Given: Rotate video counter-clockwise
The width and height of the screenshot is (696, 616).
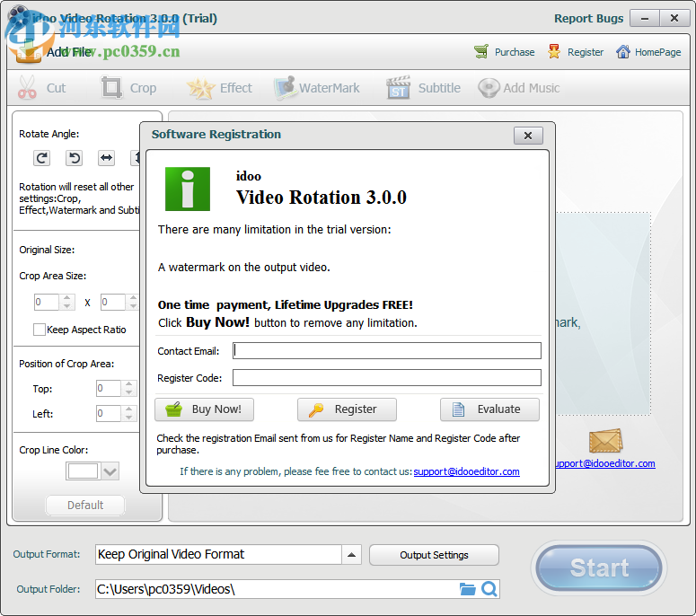Looking at the screenshot, I should 75,158.
